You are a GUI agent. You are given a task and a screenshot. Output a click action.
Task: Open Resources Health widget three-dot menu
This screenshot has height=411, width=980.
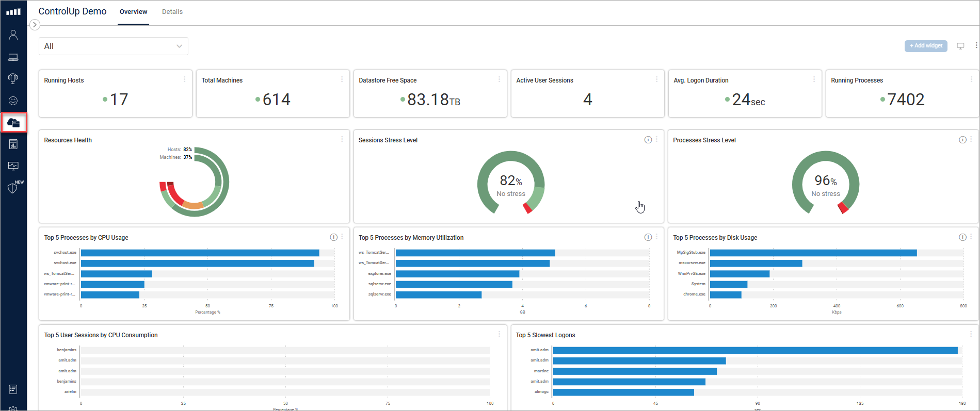point(342,139)
